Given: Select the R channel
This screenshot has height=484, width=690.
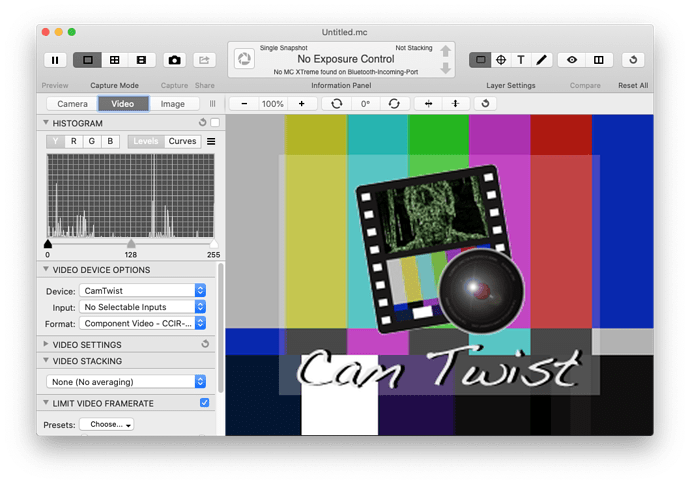Looking at the screenshot, I should (x=73, y=141).
